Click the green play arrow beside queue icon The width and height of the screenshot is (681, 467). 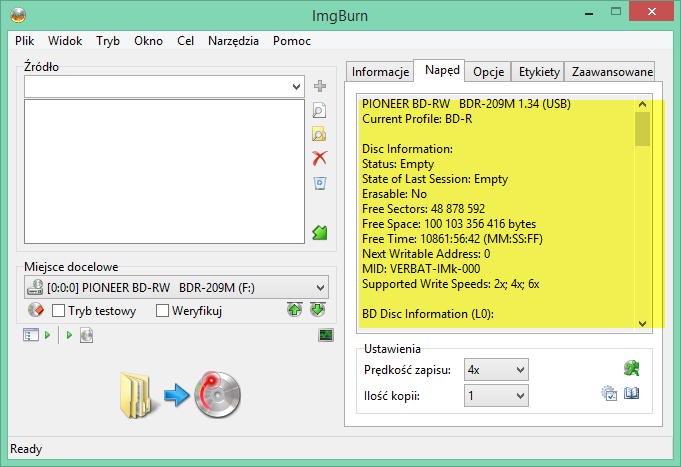click(x=47, y=335)
